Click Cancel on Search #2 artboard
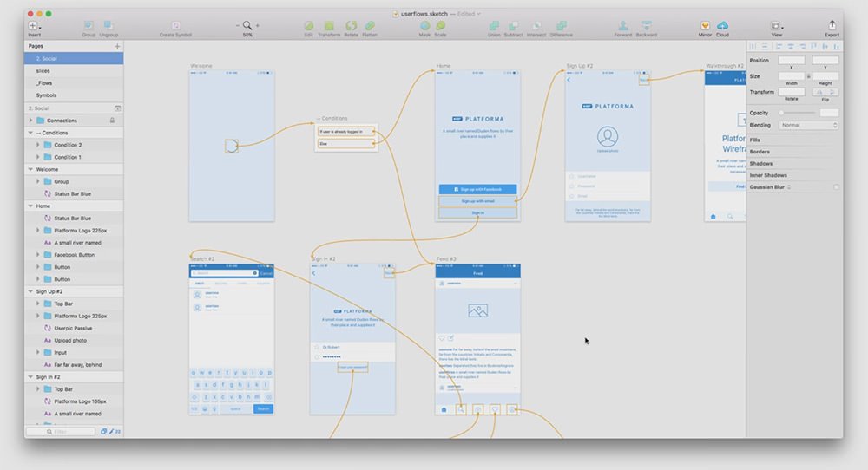Viewport: 868px width, 470px height. point(266,273)
